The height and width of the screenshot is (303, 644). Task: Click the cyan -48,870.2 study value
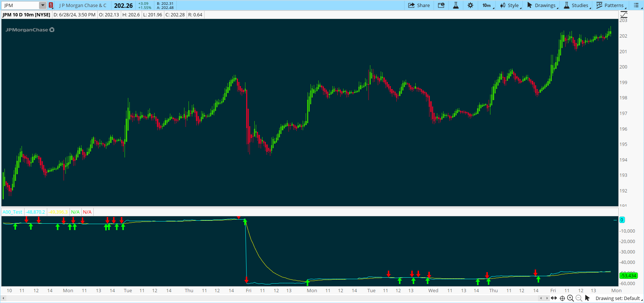pos(35,212)
